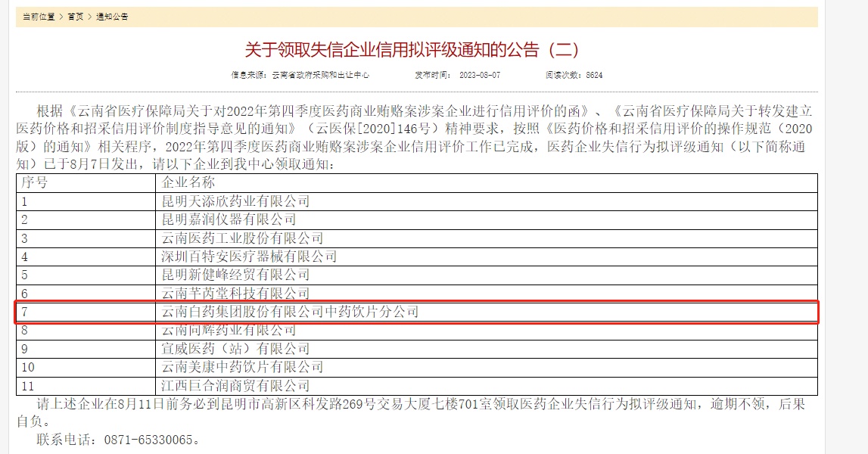Viewport: 868px width, 454px height.
Task: Click the 当前位置 breadcrumb label
Action: click(39, 17)
